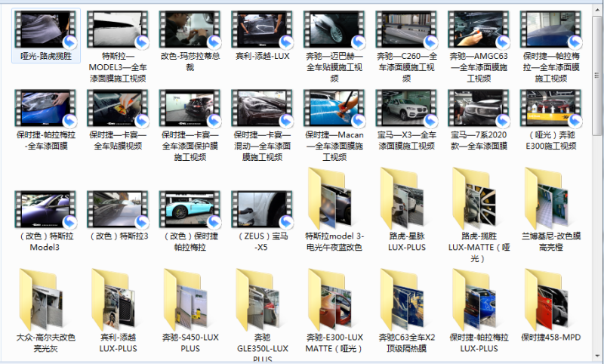Image resolution: width=604 pixels, height=364 pixels.
Task: Click the label 保时捷458-MPD
Action: (x=551, y=338)
